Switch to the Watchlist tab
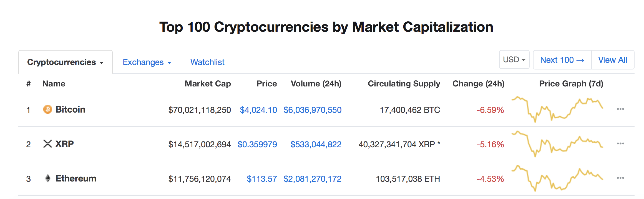 [x=207, y=62]
